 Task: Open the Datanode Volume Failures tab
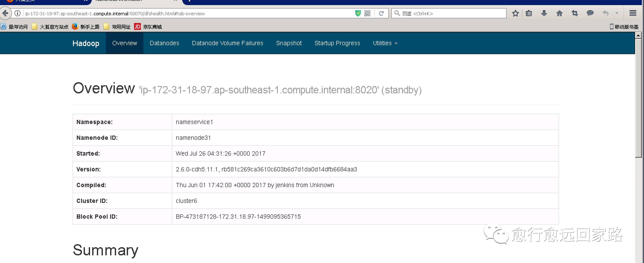pos(227,43)
